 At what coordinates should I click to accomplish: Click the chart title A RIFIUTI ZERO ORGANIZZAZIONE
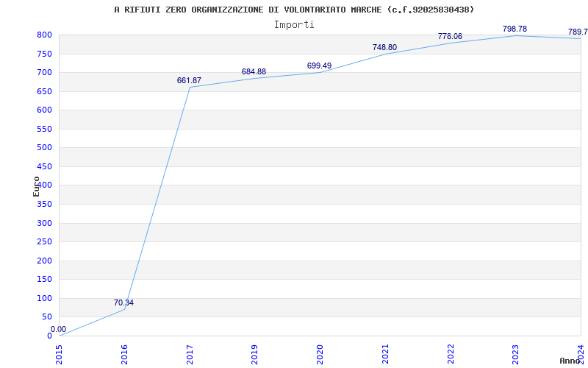tap(294, 10)
